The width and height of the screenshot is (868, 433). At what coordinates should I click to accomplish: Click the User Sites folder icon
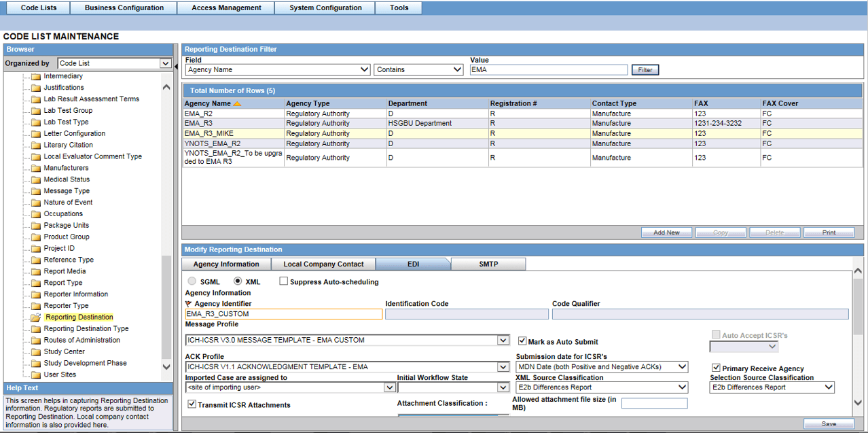pos(35,375)
